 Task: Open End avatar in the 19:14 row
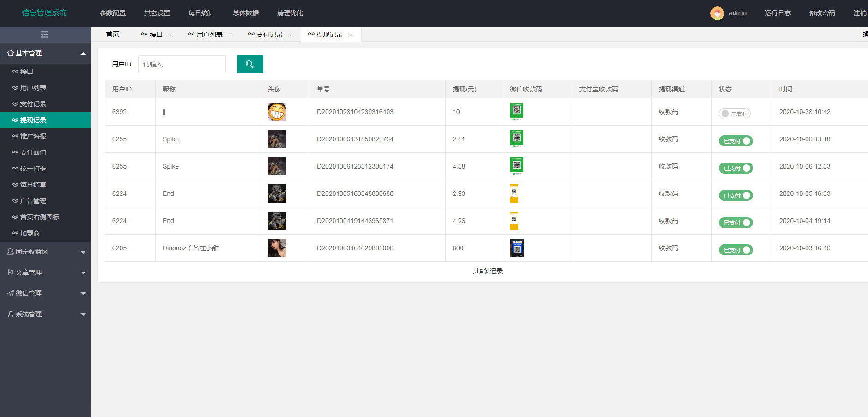[x=277, y=221]
